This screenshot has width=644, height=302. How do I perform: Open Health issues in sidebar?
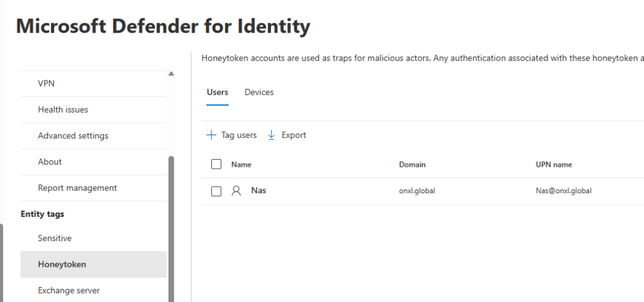pyautogui.click(x=94, y=109)
